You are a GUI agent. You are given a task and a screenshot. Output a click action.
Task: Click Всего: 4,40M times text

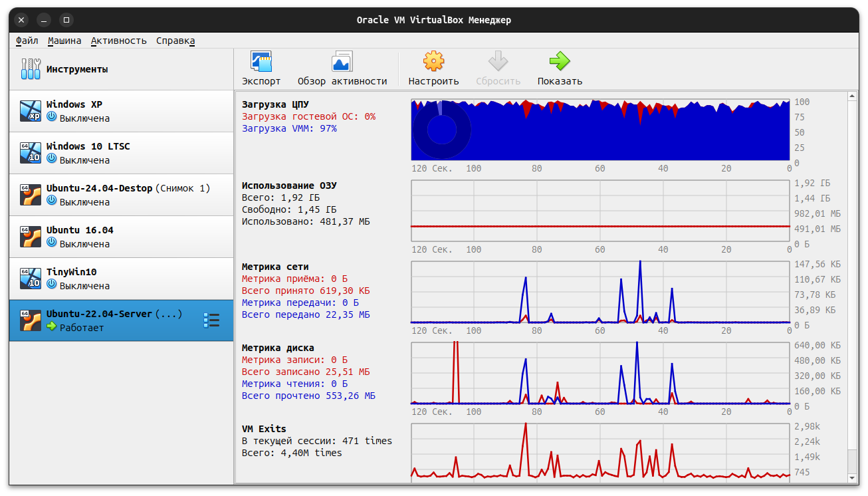[292, 453]
